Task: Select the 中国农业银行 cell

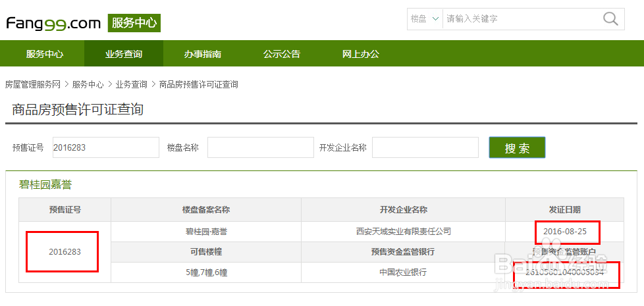Action: coord(403,272)
